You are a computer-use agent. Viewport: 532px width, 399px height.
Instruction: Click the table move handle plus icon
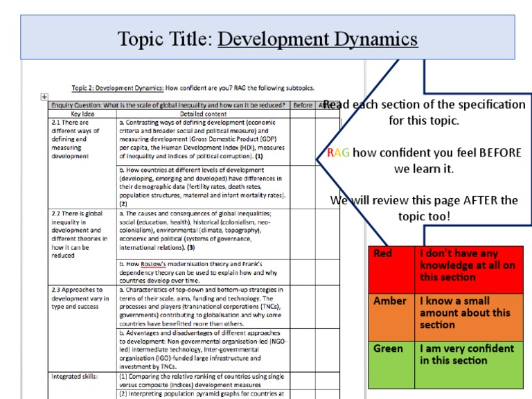[44, 97]
